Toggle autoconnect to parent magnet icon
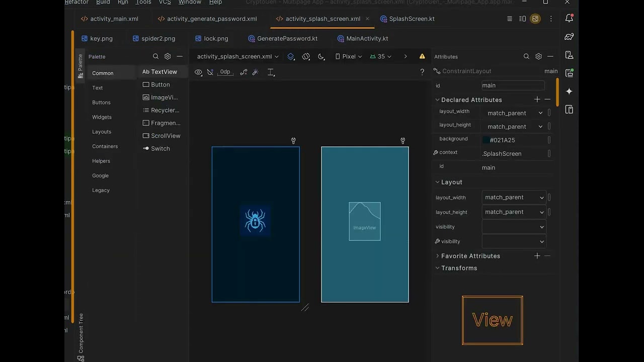Screen dimensions: 644x362 (210, 72)
